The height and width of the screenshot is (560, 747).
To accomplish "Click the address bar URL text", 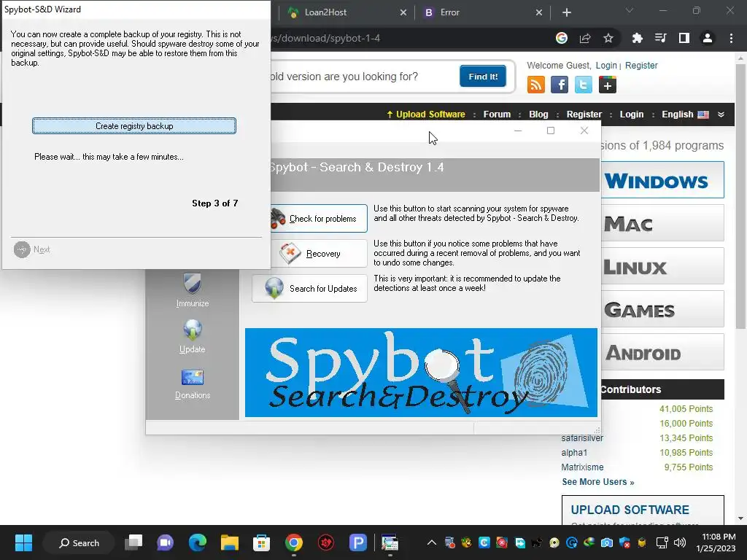I will coord(325,38).
